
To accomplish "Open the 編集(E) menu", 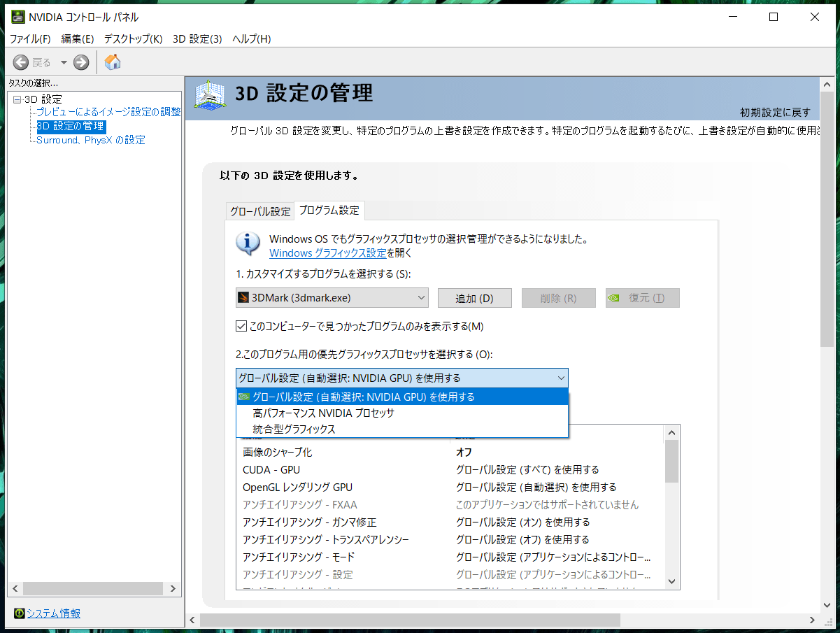I will (77, 39).
